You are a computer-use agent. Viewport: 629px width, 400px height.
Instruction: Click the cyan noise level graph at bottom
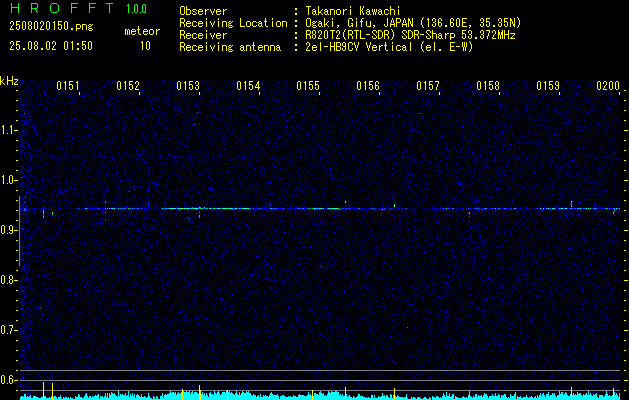pos(320,395)
